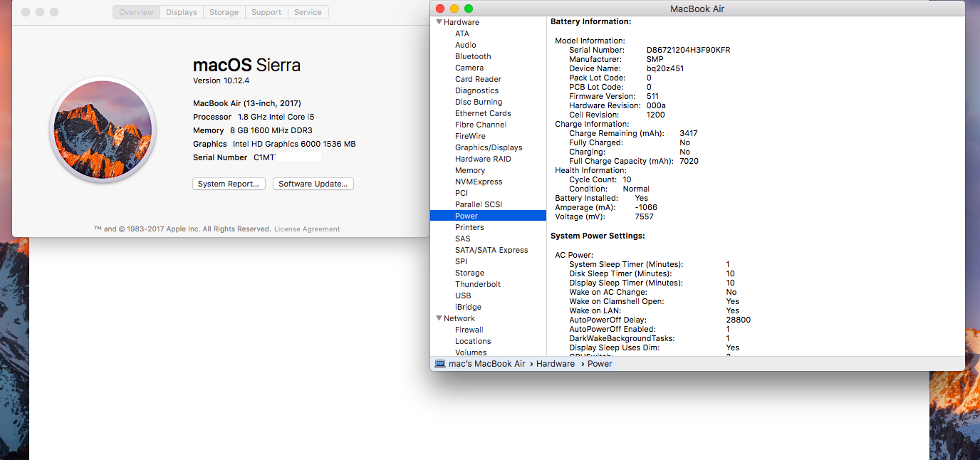Select Hardware RAID in the sidebar
This screenshot has width=980, height=460.
(x=483, y=159)
